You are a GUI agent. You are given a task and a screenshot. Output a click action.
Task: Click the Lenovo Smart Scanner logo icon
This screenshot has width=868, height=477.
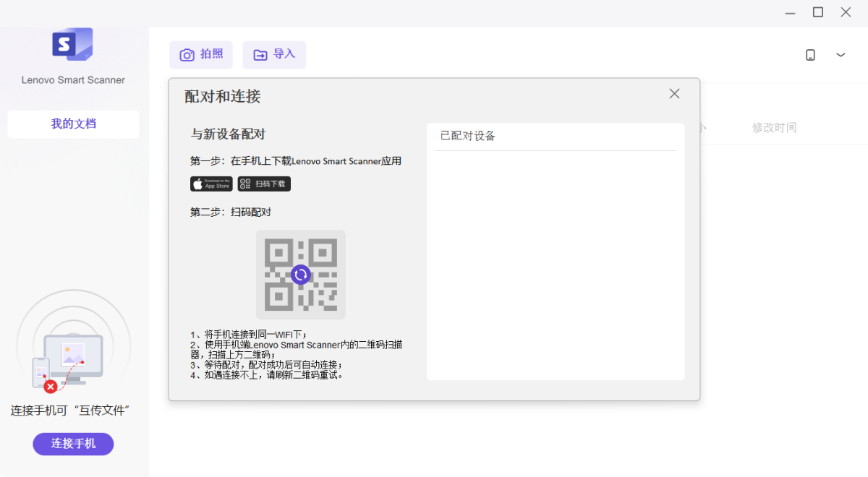click(72, 44)
